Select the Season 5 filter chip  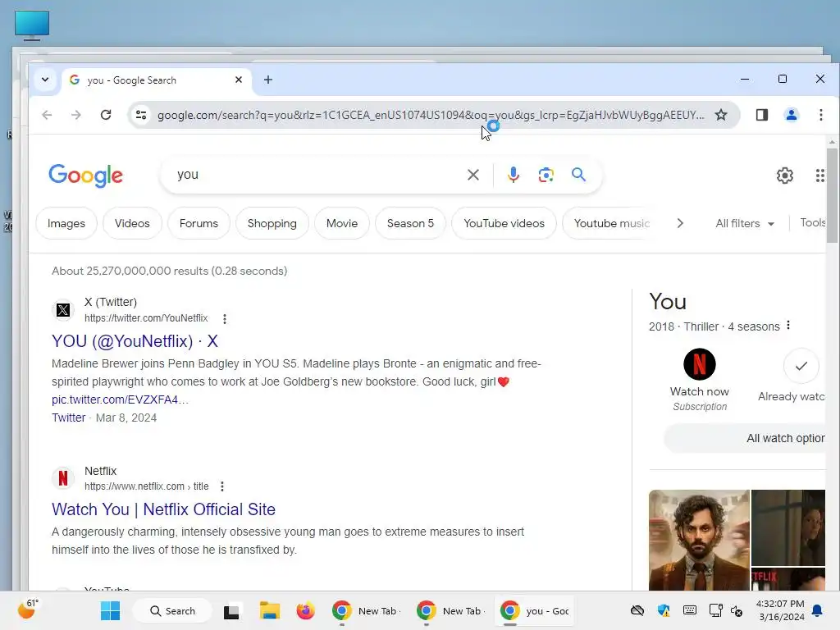pos(410,223)
